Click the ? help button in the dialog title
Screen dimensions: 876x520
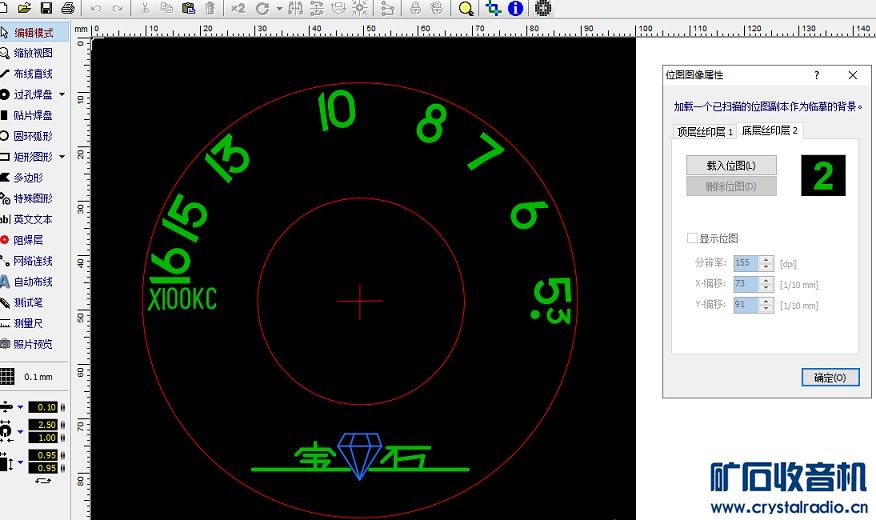[816, 75]
